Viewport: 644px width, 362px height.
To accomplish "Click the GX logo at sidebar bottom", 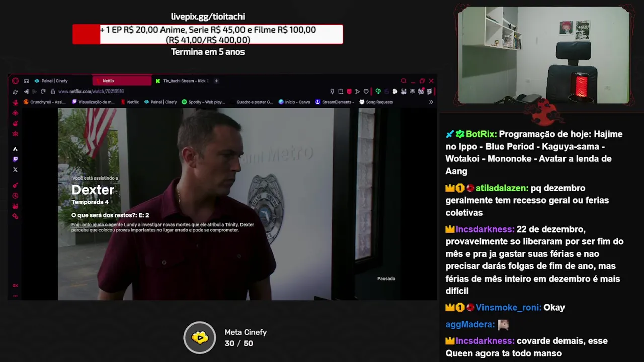I will tap(15, 285).
